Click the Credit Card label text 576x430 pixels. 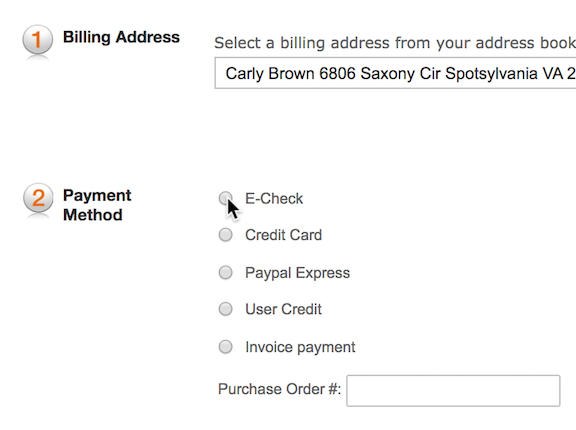(x=284, y=235)
